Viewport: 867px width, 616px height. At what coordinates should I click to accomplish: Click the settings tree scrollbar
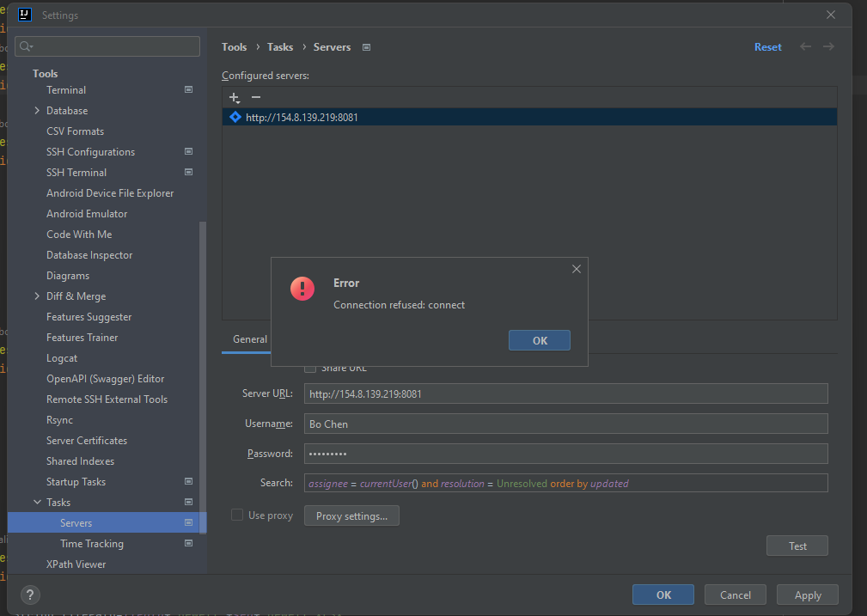coord(203,377)
